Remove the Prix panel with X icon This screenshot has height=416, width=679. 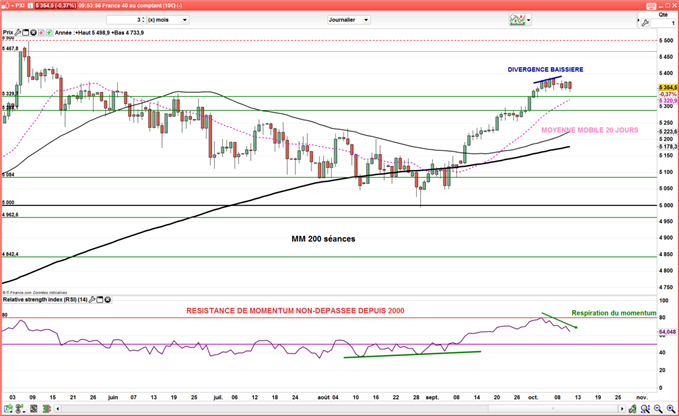tap(33, 32)
